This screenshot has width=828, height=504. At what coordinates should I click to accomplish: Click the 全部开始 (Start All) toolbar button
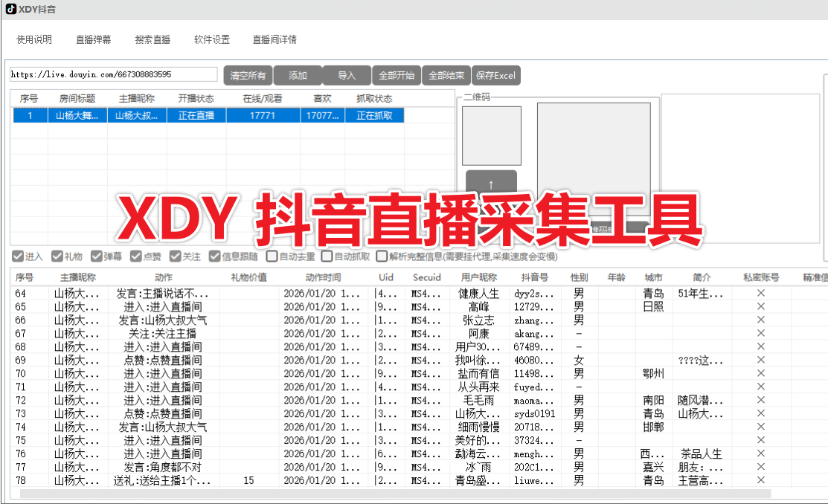click(398, 75)
